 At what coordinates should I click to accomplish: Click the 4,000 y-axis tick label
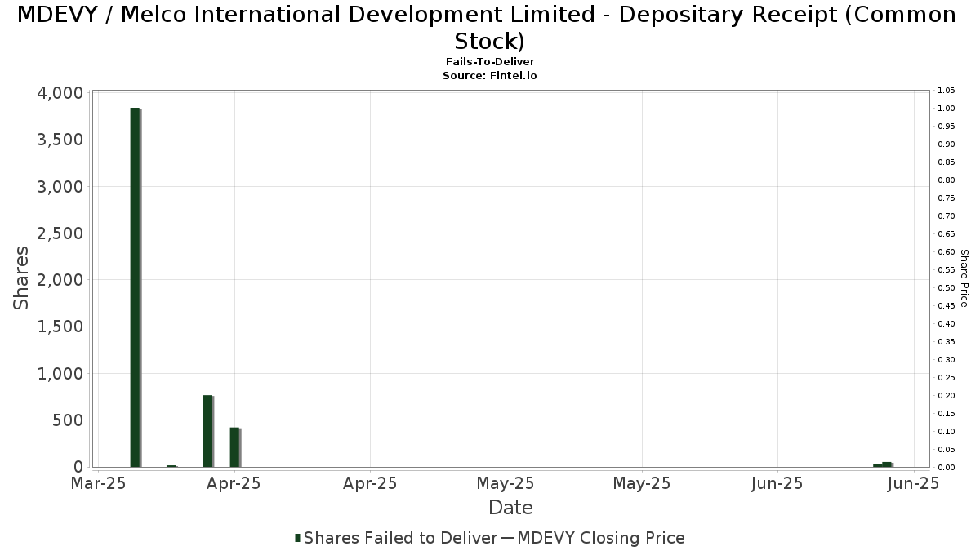[60, 93]
